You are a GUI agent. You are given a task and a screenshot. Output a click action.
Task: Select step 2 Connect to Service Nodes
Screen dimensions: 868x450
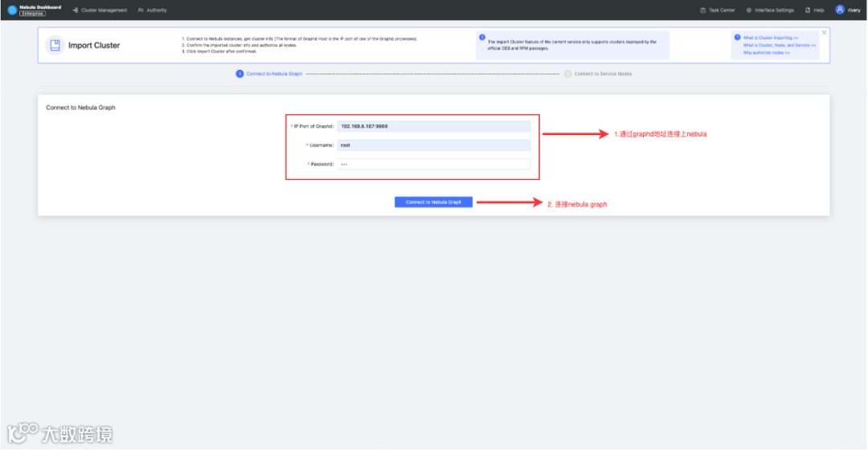point(598,74)
